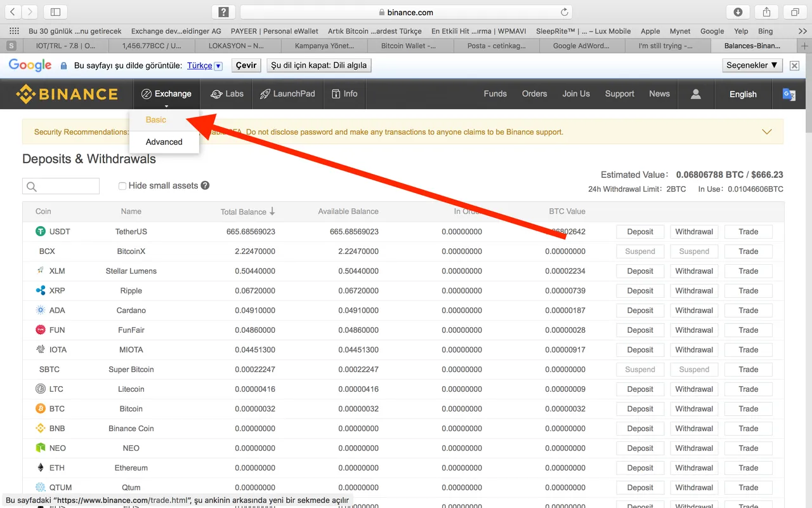
Task: Expand the security recommendations chevron
Action: [x=767, y=132]
